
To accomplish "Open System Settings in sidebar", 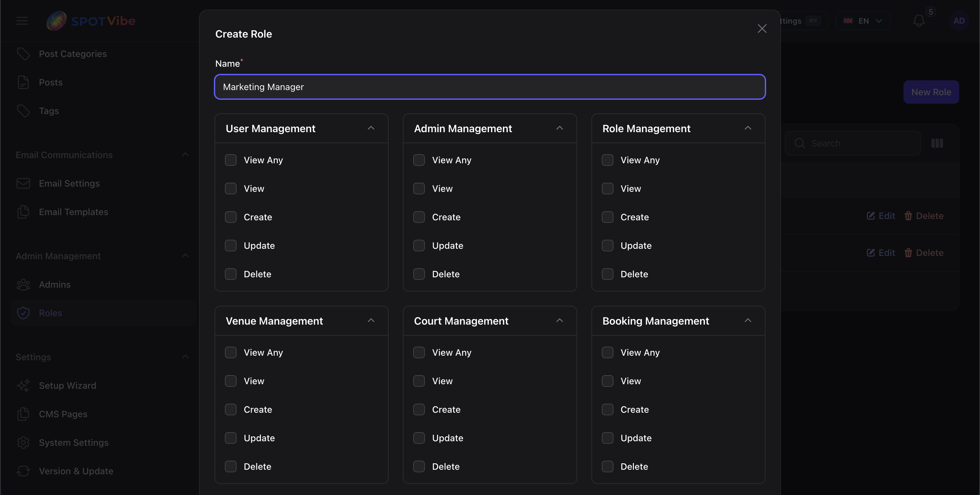I will [x=103, y=443].
